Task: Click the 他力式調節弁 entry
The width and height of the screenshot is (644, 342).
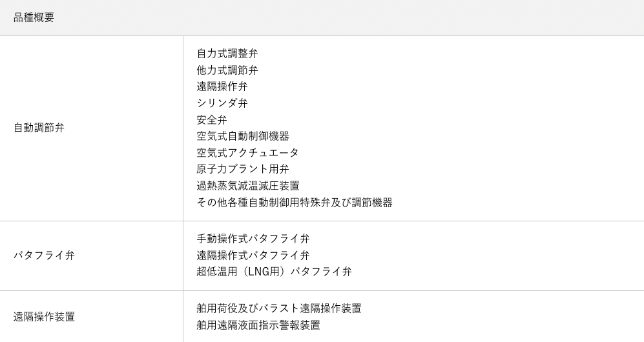Action: pos(227,70)
